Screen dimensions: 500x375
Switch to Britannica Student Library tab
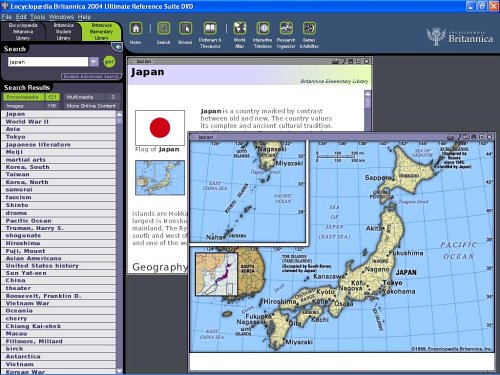[63, 32]
